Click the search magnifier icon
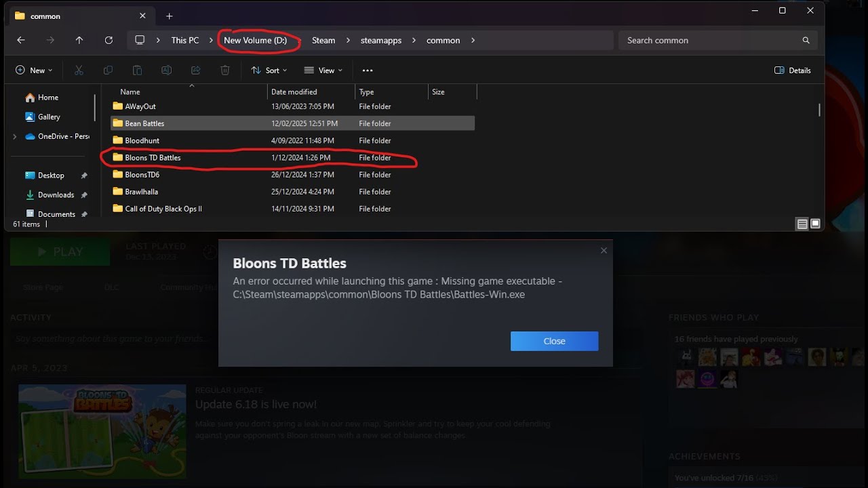Screen dimensions: 868x488 point(806,41)
